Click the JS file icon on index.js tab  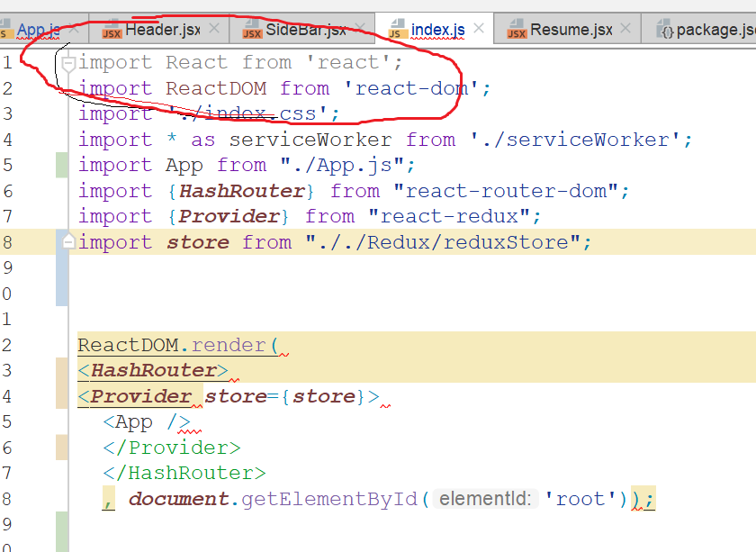[x=397, y=29]
